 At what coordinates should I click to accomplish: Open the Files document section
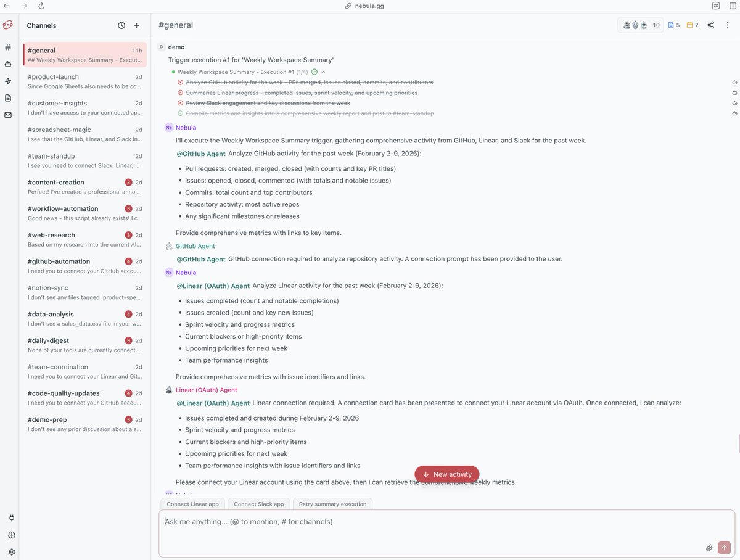tap(8, 97)
